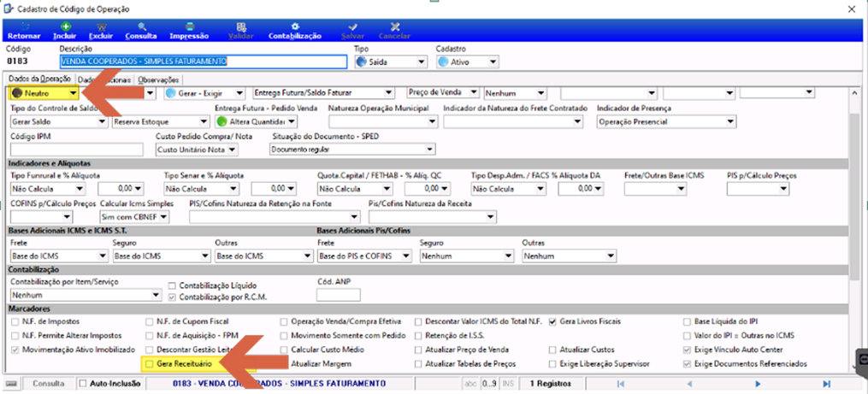Enable the Gera Receituário checkbox
Viewport: 868px width, 394px height.
pyautogui.click(x=150, y=364)
